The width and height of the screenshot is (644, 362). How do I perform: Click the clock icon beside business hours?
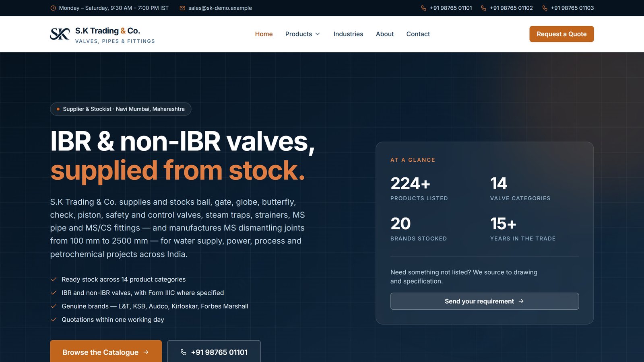click(53, 8)
